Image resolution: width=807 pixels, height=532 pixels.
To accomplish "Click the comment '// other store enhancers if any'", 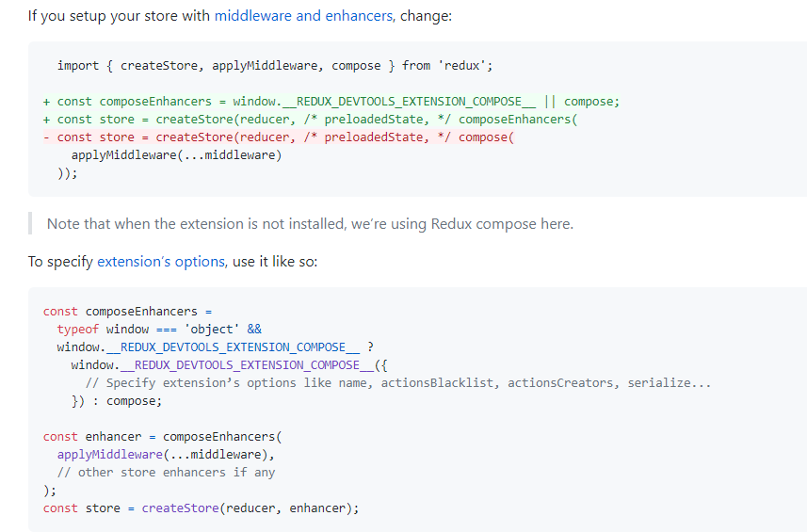I will (x=167, y=473).
